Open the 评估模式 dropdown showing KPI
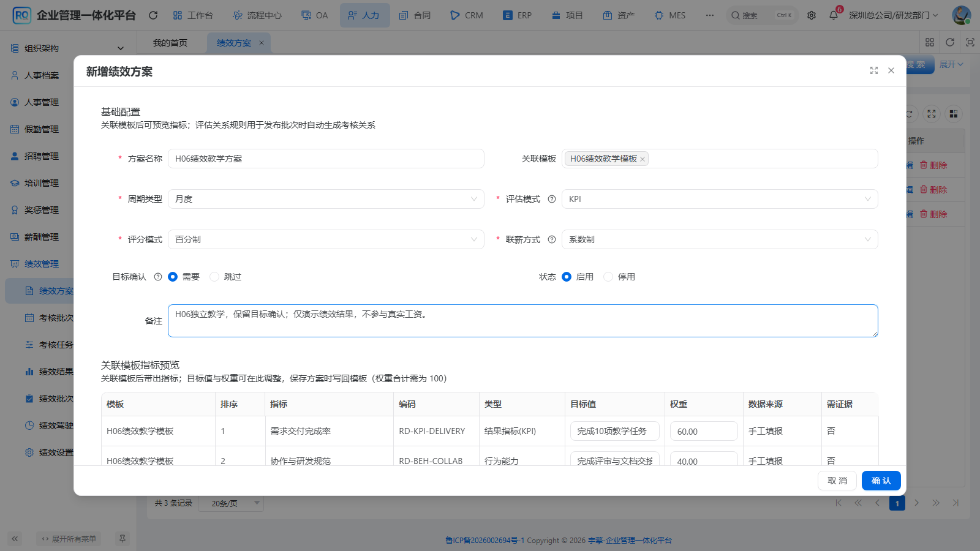 (x=720, y=199)
